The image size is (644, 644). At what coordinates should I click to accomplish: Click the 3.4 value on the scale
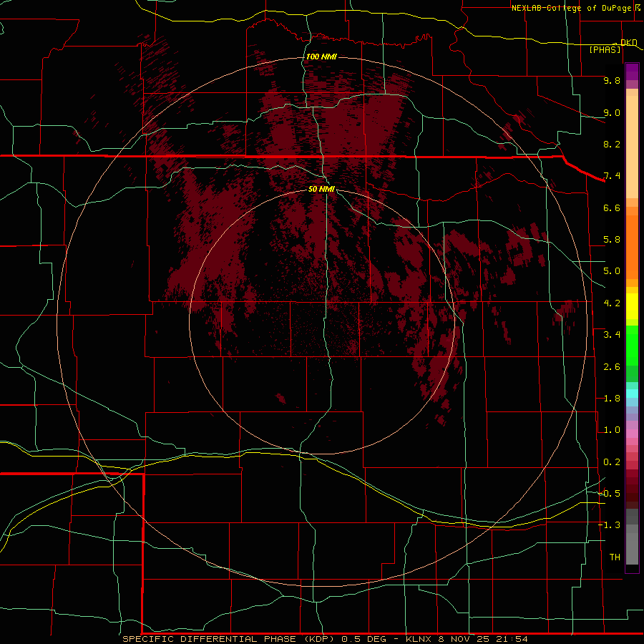pyautogui.click(x=612, y=335)
